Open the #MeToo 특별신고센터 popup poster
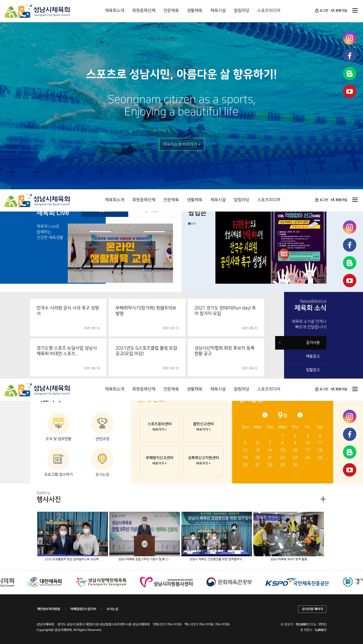Image resolution: width=363 pixels, height=644 pixels. (x=299, y=247)
